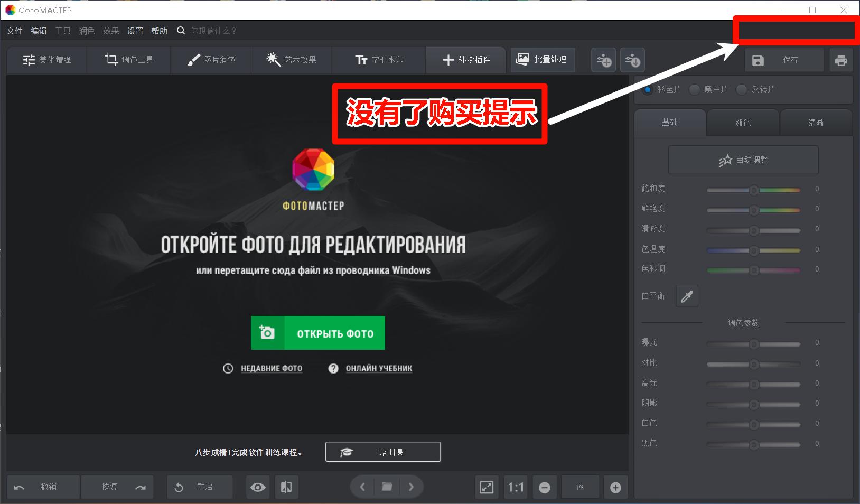Zoom in with the plus icon

click(x=615, y=488)
